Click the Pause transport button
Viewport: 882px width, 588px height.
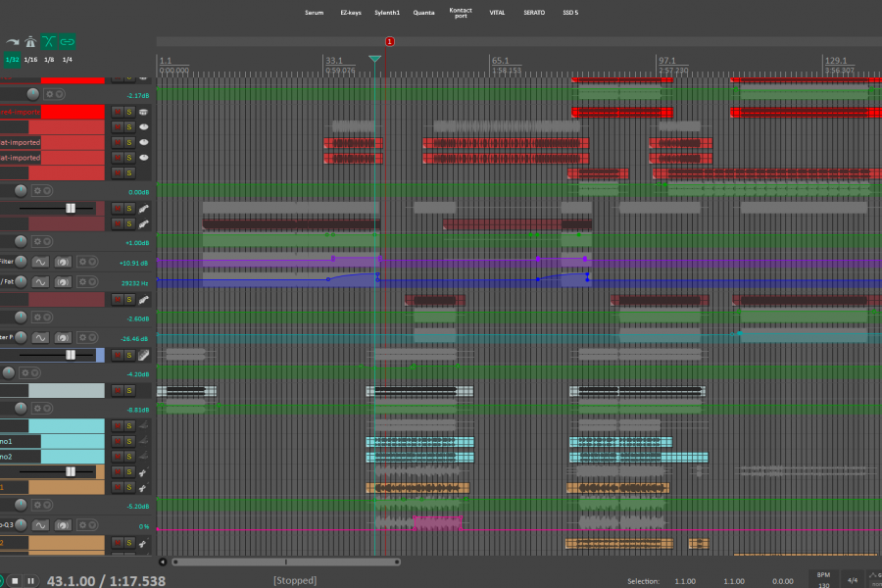tap(31, 581)
